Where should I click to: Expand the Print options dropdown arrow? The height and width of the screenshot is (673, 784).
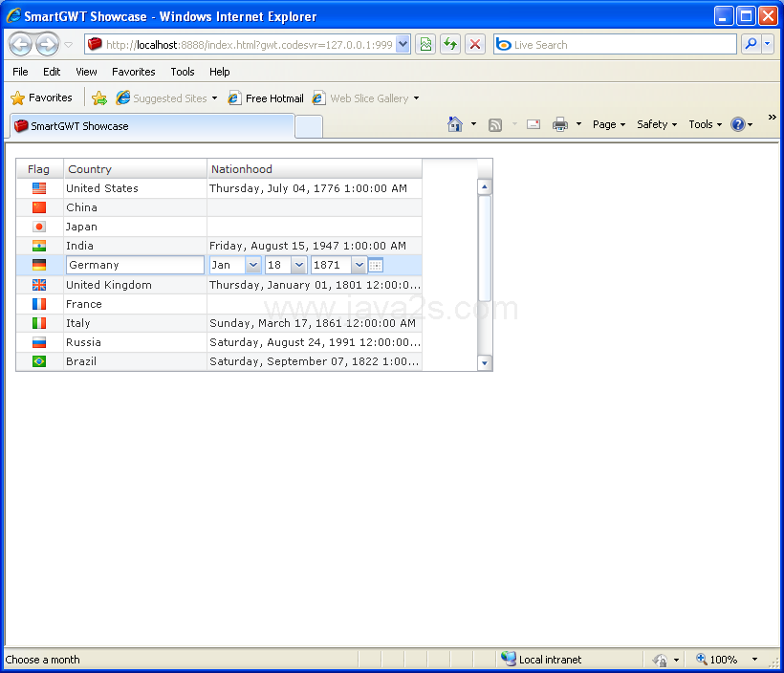coord(579,124)
